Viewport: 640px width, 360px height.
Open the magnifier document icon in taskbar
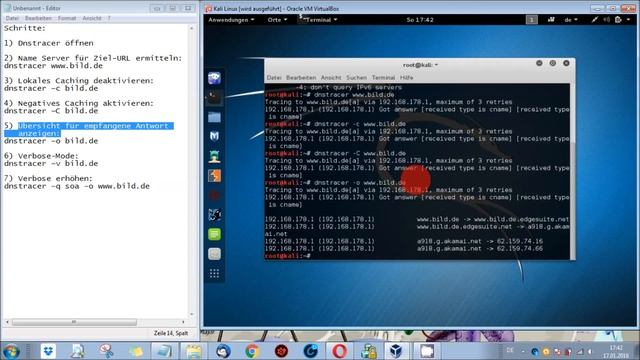tap(77, 351)
